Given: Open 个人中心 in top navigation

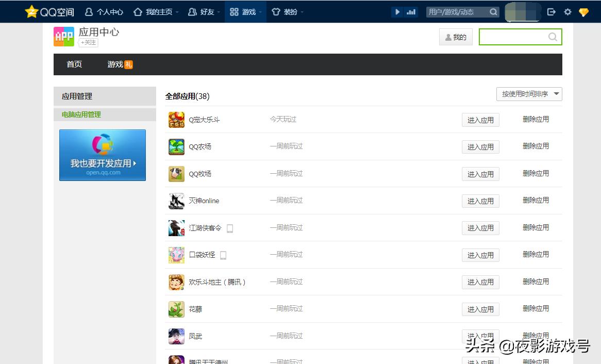Looking at the screenshot, I should tap(104, 12).
